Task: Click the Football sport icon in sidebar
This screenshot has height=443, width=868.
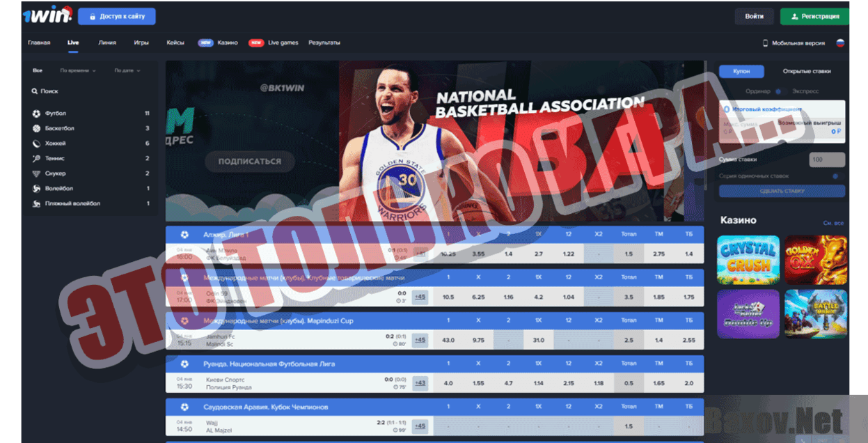Action: click(x=36, y=114)
